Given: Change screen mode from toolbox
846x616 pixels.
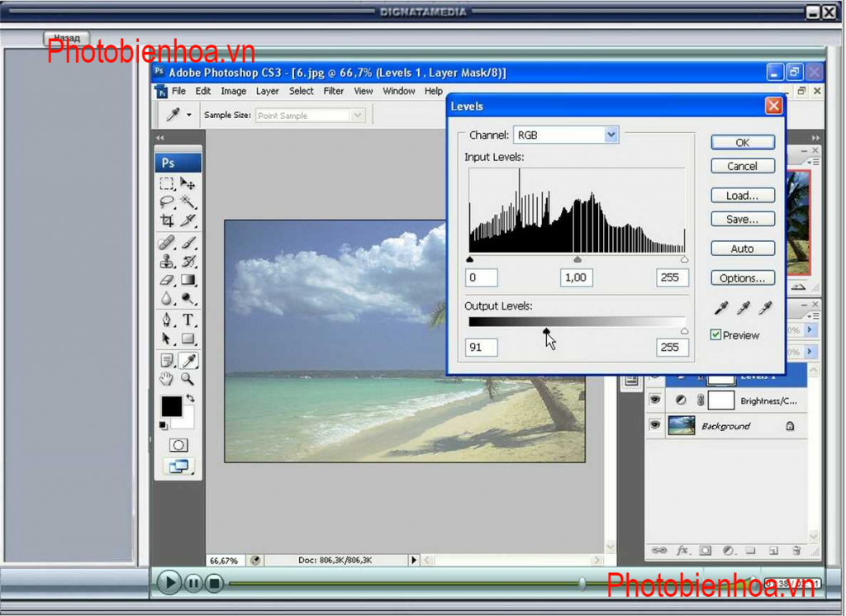Looking at the screenshot, I should (178, 466).
